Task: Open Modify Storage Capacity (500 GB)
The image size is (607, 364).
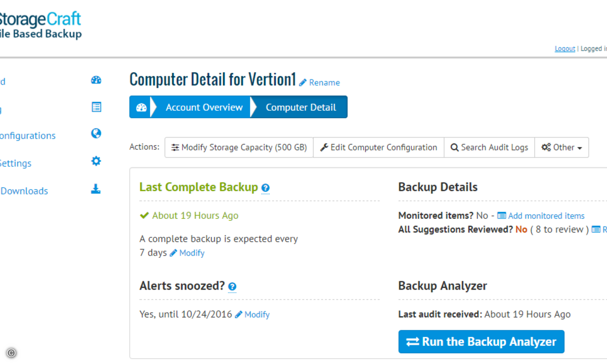Action: 239,148
